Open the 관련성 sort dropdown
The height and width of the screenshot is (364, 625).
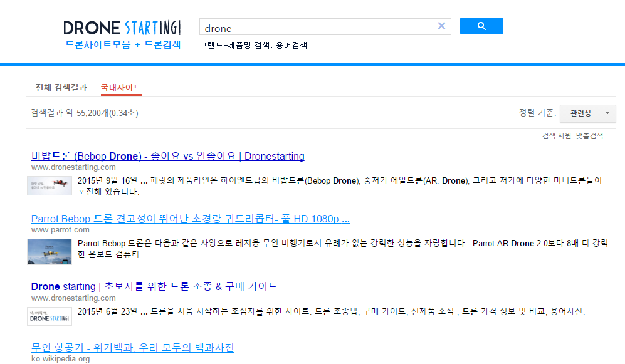pyautogui.click(x=588, y=113)
